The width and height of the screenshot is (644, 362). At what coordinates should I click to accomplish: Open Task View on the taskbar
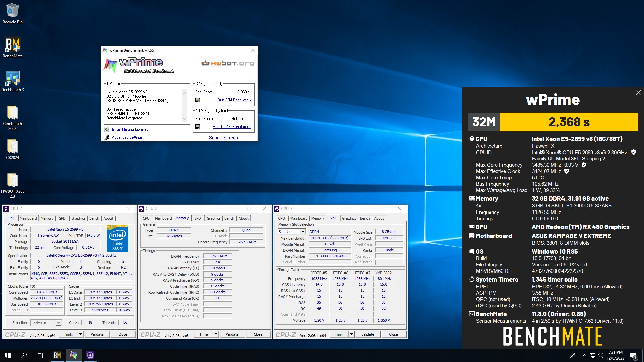40,355
